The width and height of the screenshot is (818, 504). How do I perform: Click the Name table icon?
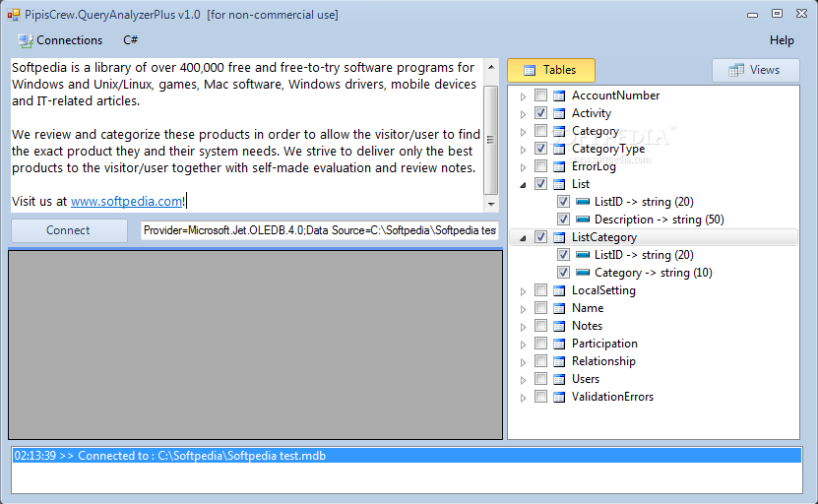[x=559, y=308]
